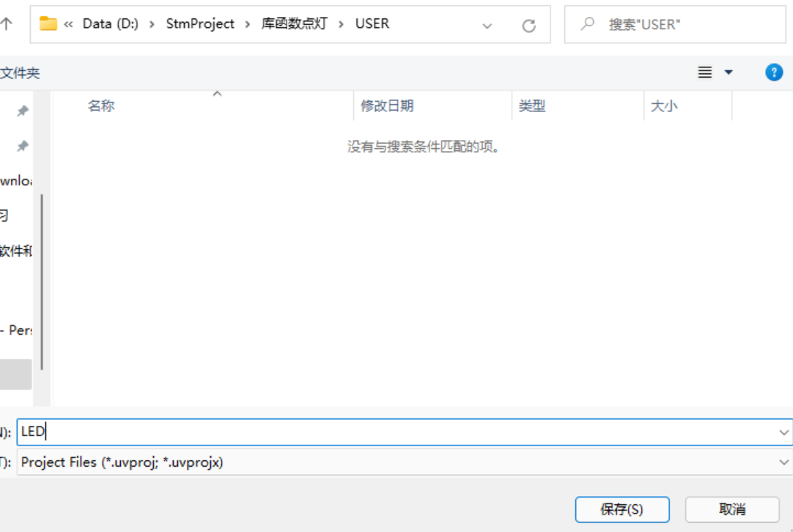793x532 pixels.
Task: Navigate up one folder level
Action: (7, 23)
